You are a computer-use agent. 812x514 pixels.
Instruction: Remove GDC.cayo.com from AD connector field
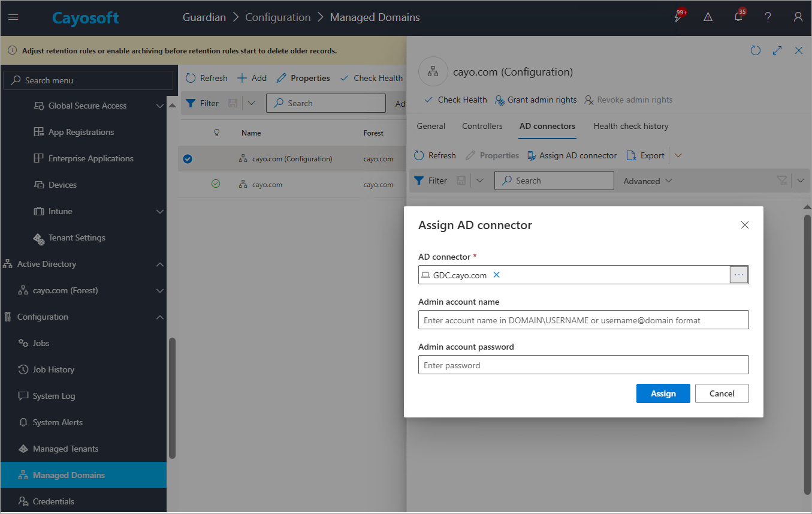pos(496,275)
